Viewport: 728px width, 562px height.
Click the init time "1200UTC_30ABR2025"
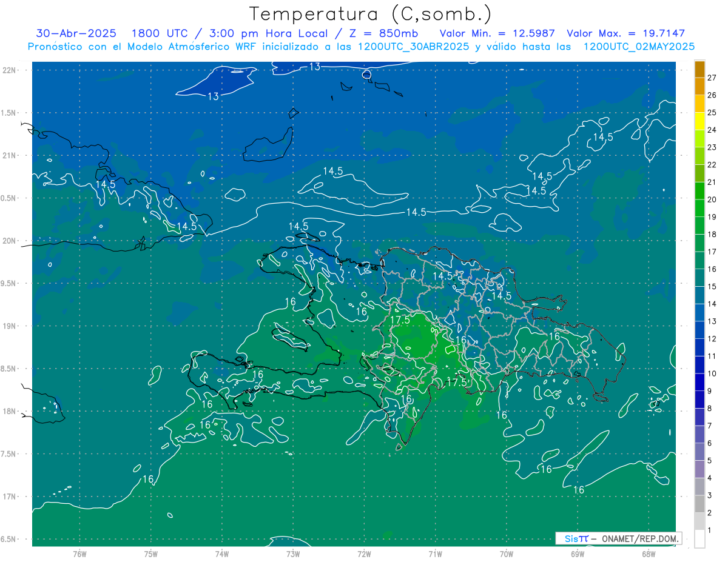413,46
